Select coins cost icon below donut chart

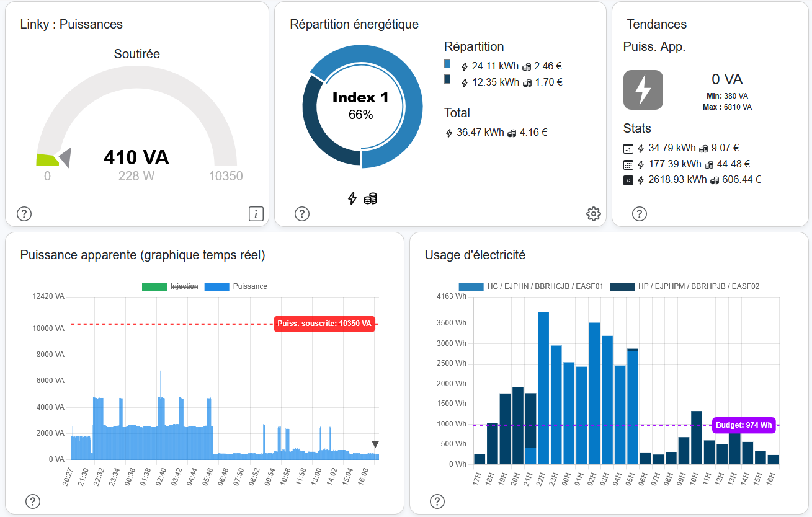point(370,198)
